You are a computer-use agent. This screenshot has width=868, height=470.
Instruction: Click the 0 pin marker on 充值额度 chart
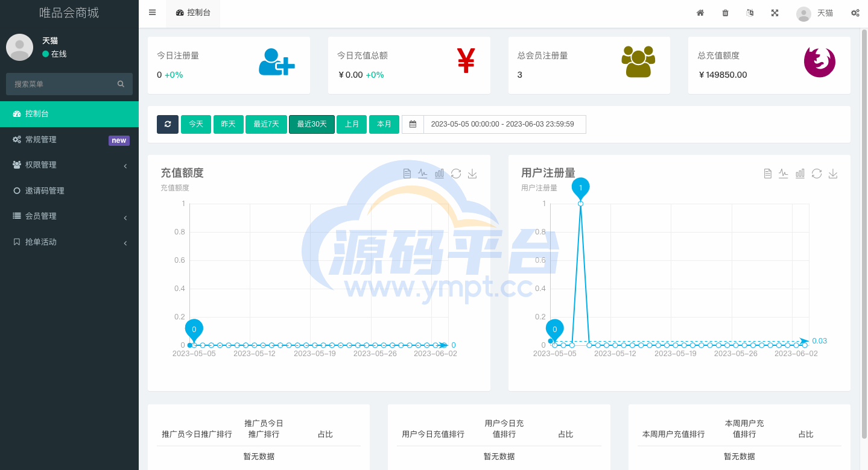194,330
